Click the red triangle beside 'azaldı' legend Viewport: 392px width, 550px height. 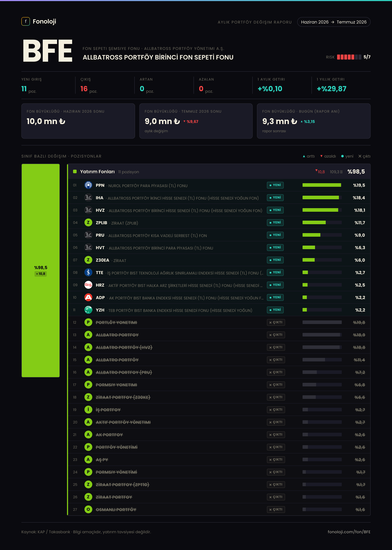click(321, 156)
